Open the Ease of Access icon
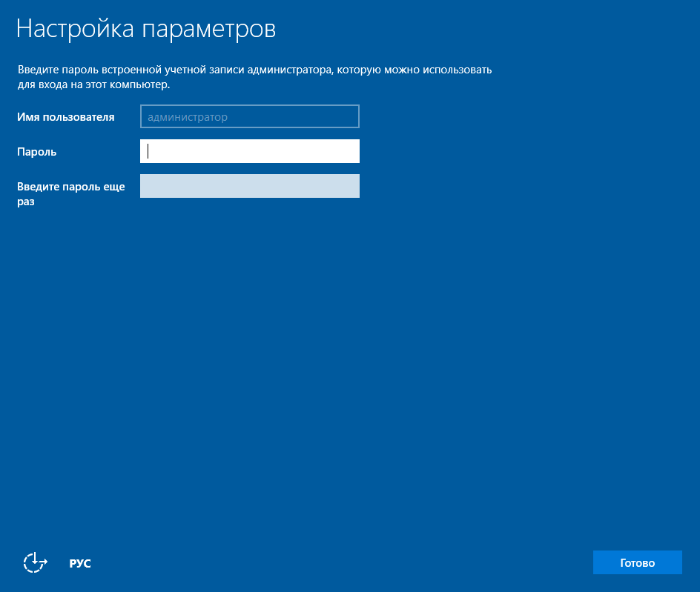The width and height of the screenshot is (700, 592). 36,562
